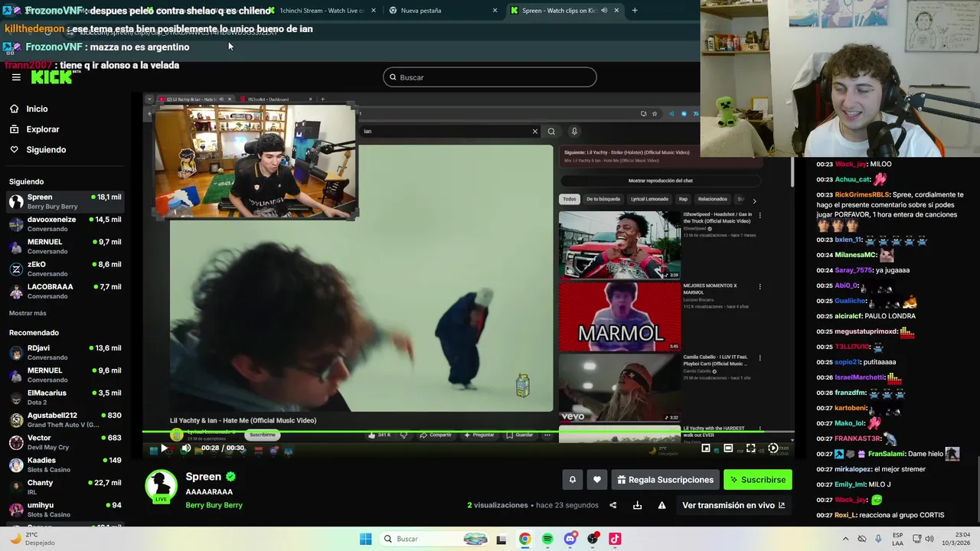Close the Nueva pestaña tab
The width and height of the screenshot is (980, 551).
point(495,11)
